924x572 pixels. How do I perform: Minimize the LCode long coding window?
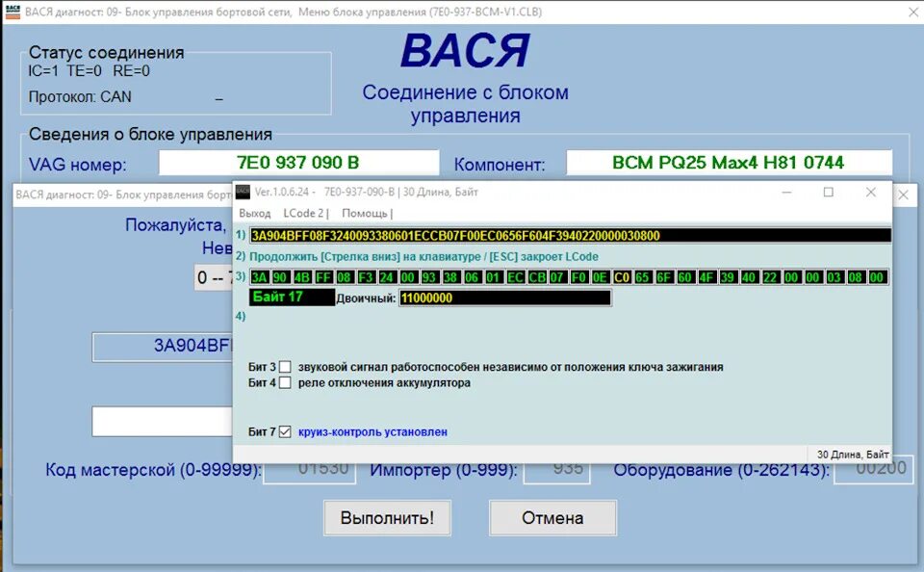786,193
